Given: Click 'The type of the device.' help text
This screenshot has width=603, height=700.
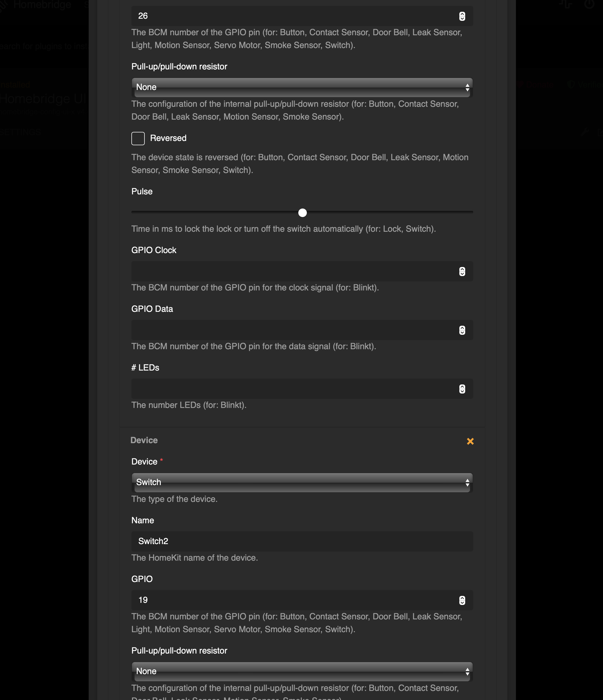Looking at the screenshot, I should click(174, 499).
